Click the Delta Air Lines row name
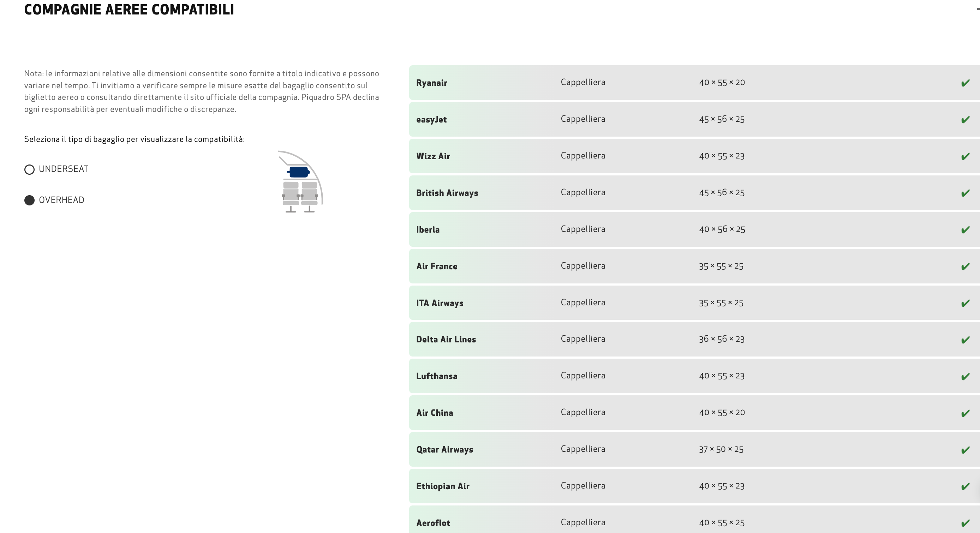This screenshot has height=533, width=980. coord(446,340)
